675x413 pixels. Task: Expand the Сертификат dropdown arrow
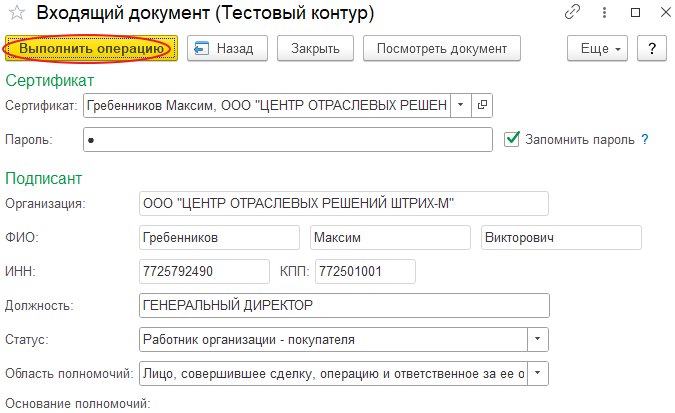pyautogui.click(x=461, y=105)
